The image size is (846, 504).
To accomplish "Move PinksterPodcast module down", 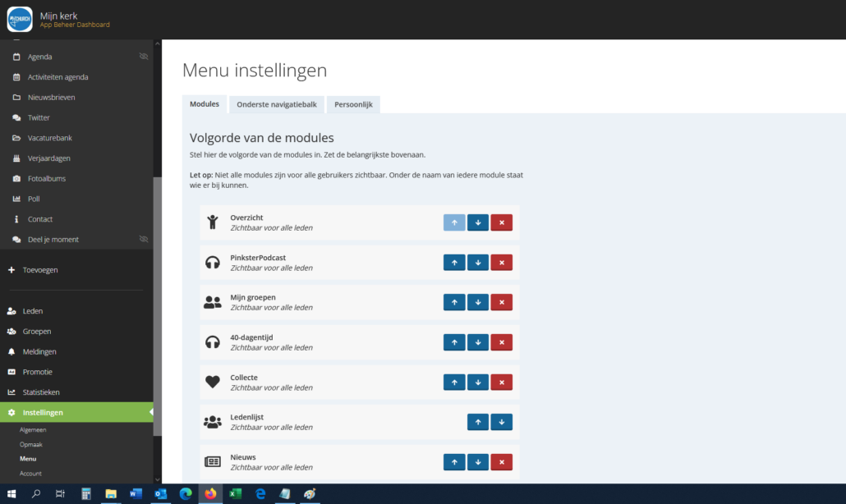I will click(477, 263).
